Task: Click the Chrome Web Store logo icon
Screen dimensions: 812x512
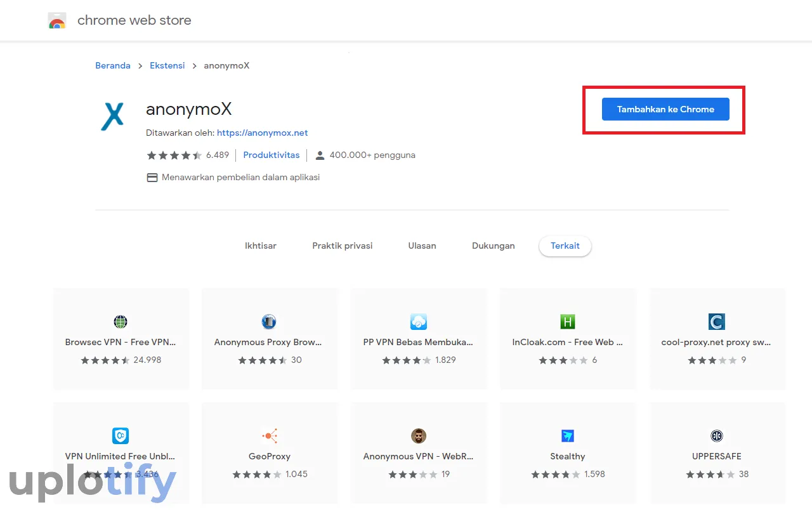Action: click(x=57, y=21)
